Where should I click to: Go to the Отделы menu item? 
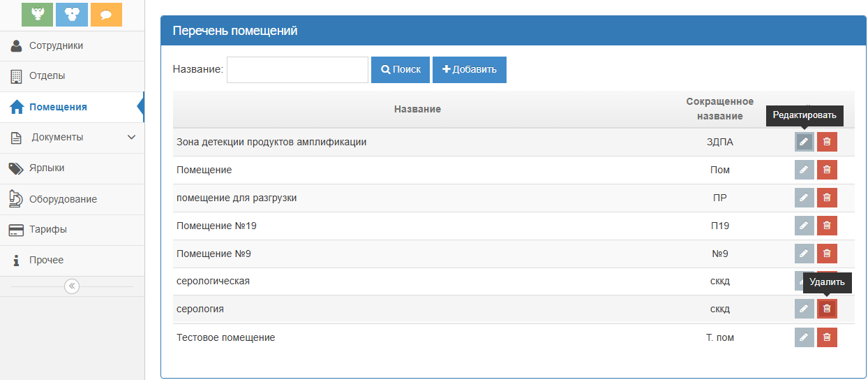(47, 76)
